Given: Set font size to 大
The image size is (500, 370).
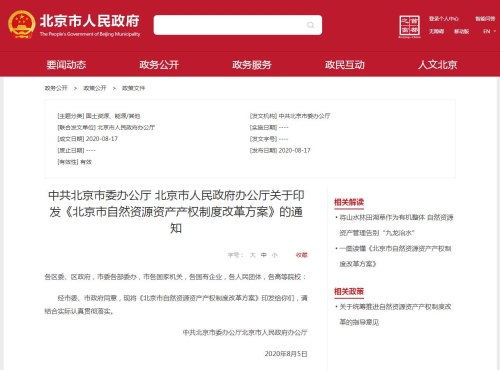Looking at the screenshot, I should click(x=253, y=255).
